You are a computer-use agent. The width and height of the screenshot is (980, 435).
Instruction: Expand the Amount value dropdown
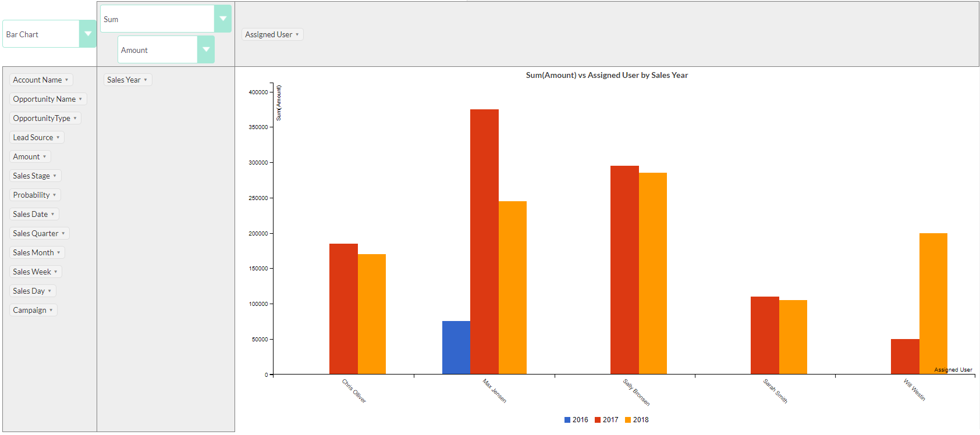(x=205, y=49)
